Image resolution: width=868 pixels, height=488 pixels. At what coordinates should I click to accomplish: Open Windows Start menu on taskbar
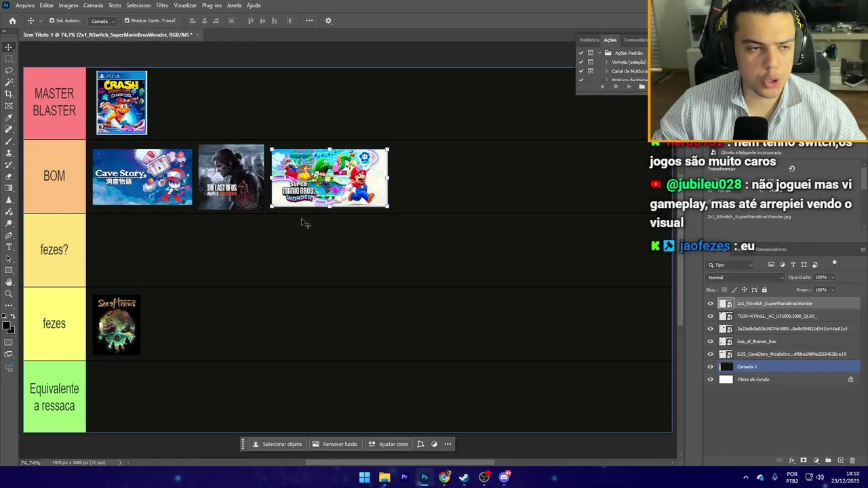[x=364, y=477]
